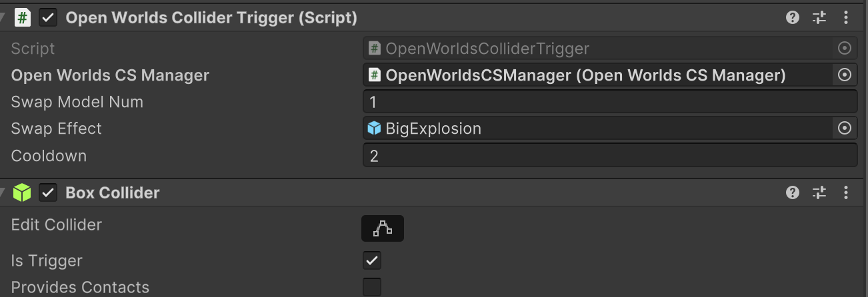The height and width of the screenshot is (297, 868).
Task: Open more options menu for Collider Trigger script
Action: pyautogui.click(x=846, y=18)
